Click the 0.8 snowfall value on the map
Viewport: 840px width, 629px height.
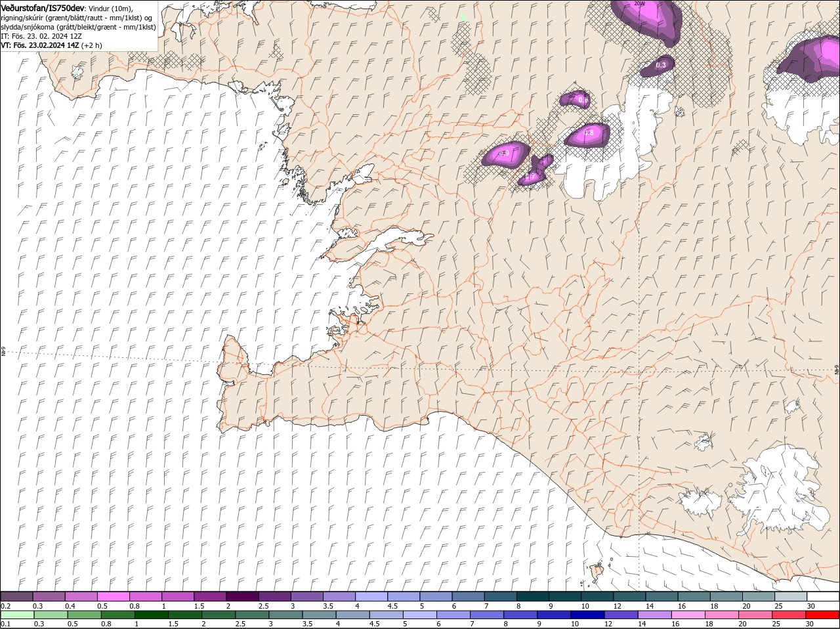click(589, 133)
